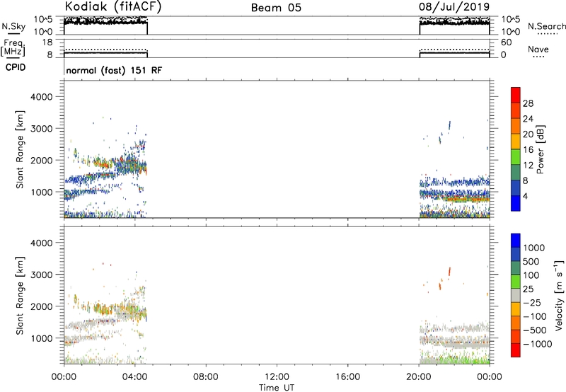
Task: Click the "12:00" time axis label
Action: 277,377
